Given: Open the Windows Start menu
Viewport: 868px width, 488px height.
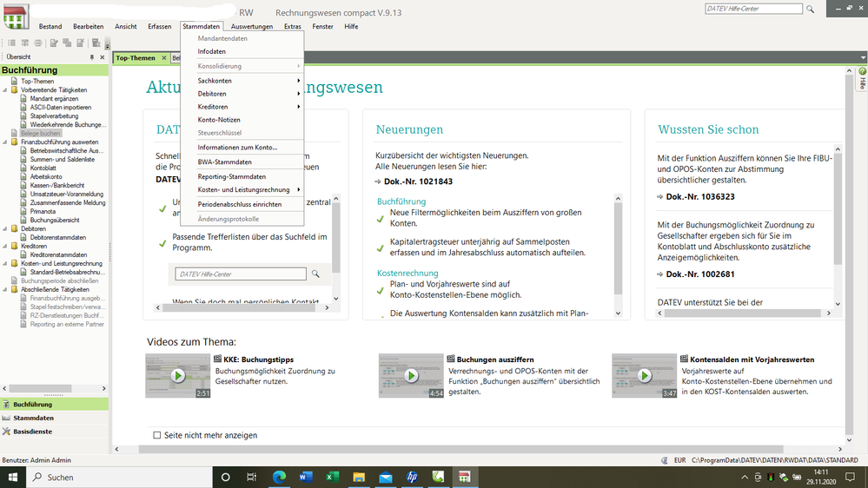Looking at the screenshot, I should click(x=13, y=477).
